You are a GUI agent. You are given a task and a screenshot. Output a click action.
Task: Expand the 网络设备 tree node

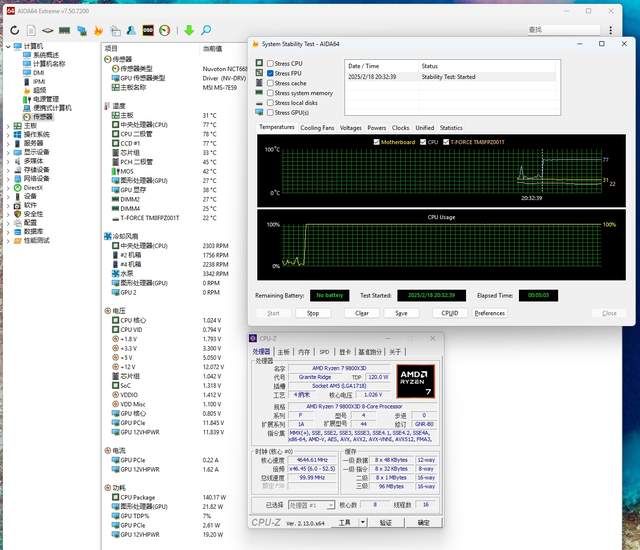point(8,179)
